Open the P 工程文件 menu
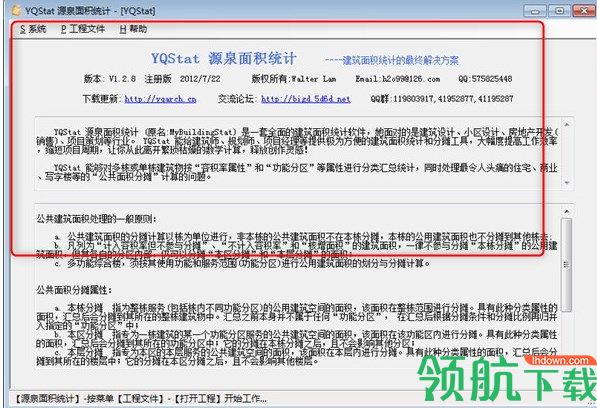Screen dimensions: 597x408 tap(83, 29)
